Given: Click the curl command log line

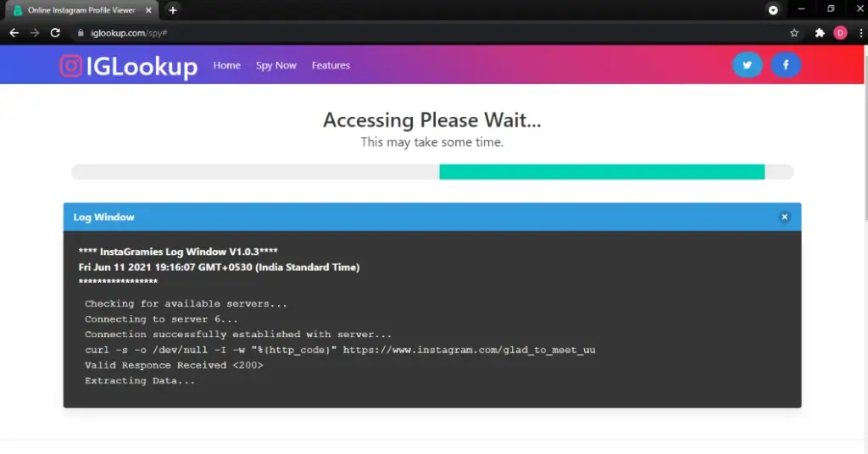Looking at the screenshot, I should [x=340, y=350].
